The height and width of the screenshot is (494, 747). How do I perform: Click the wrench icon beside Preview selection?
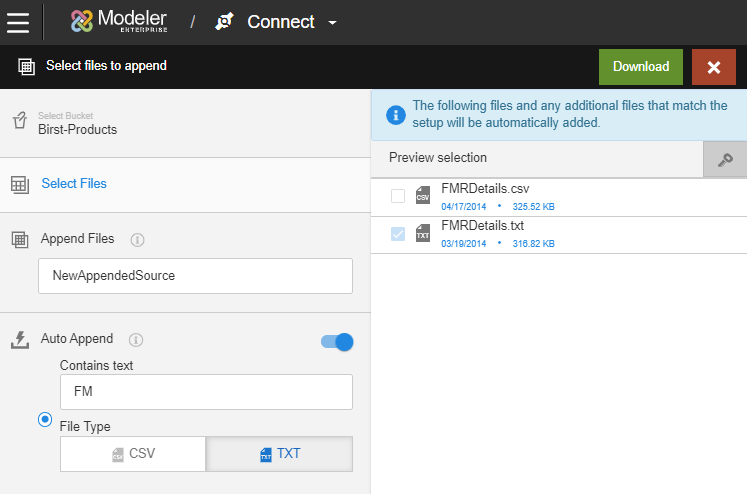(725, 159)
